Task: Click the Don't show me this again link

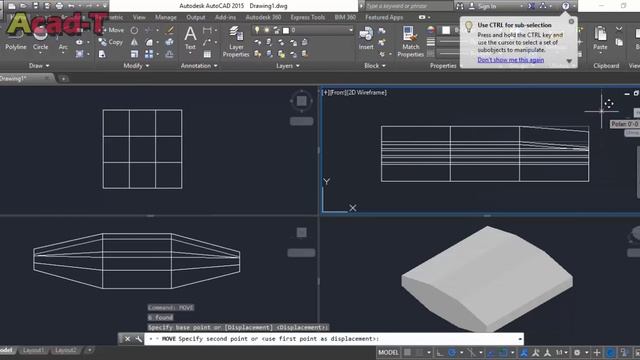Action: [511, 60]
